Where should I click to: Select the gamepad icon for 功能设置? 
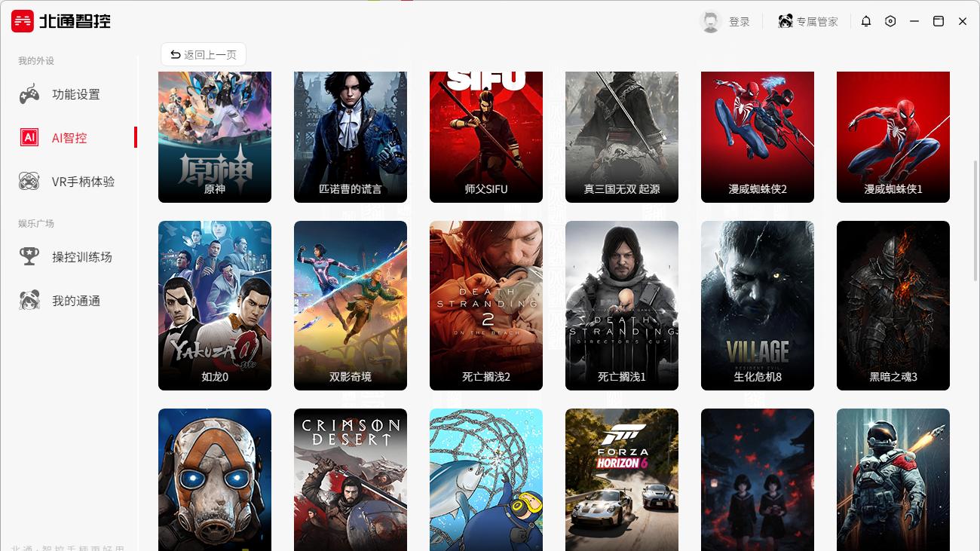point(29,94)
